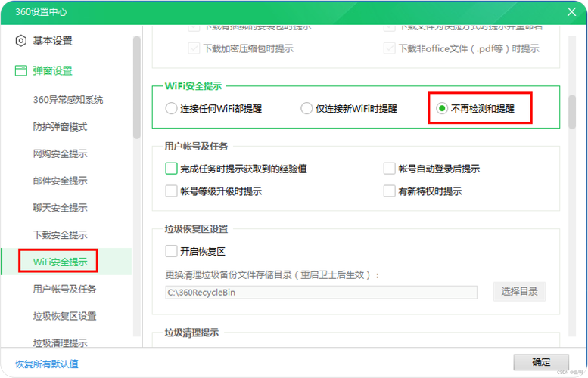
Task: Toggle 下载非office文件 (.pdf等) 时提示 checkbox
Action: point(389,48)
